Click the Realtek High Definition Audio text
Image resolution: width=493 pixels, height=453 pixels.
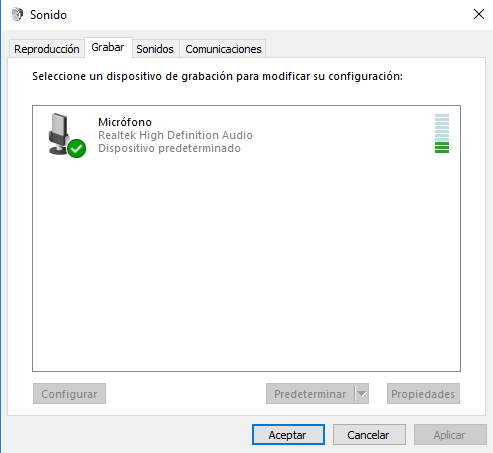pos(175,135)
